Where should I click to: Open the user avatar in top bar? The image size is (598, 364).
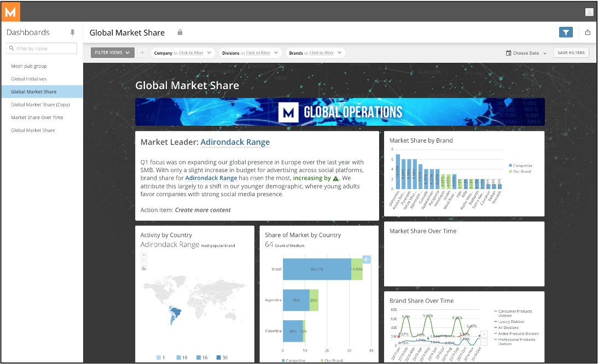[x=589, y=12]
